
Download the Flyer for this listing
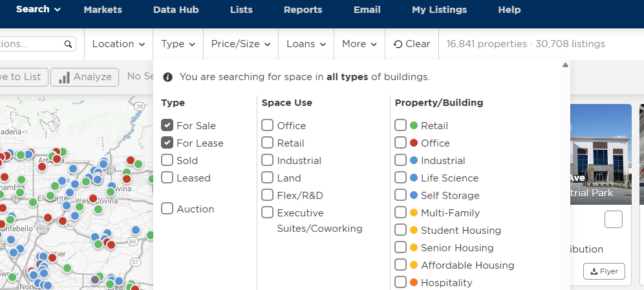(x=604, y=271)
